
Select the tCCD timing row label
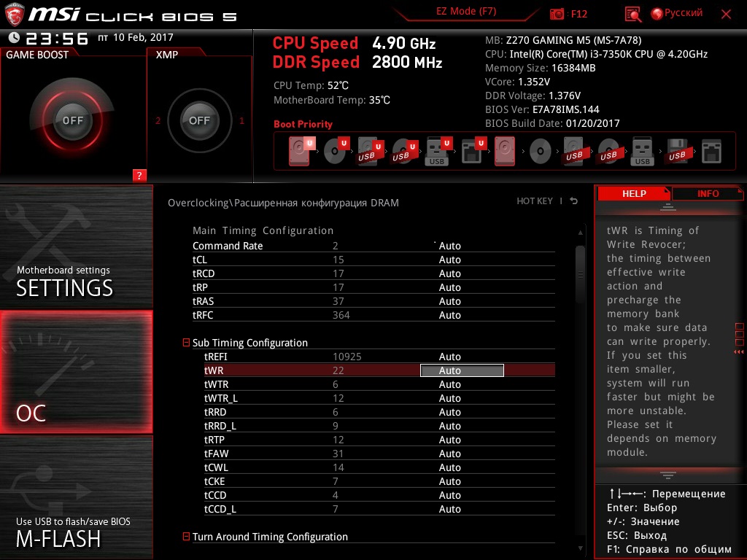(x=215, y=495)
